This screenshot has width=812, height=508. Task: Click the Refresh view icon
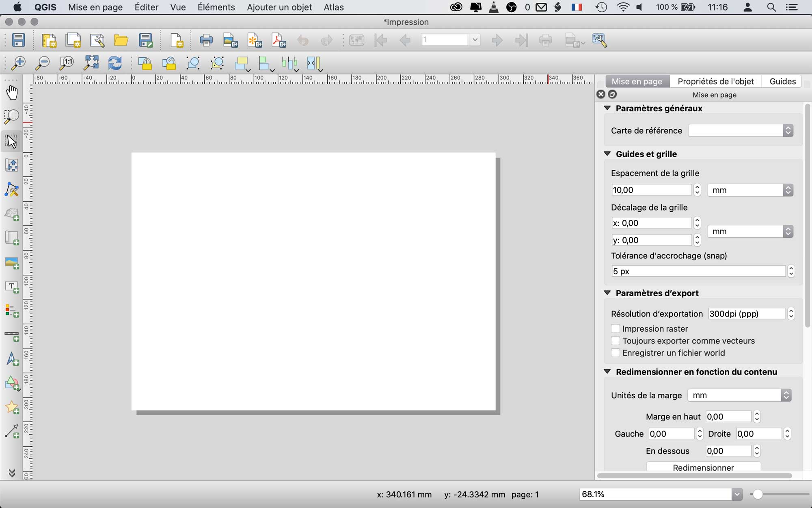[x=115, y=63]
